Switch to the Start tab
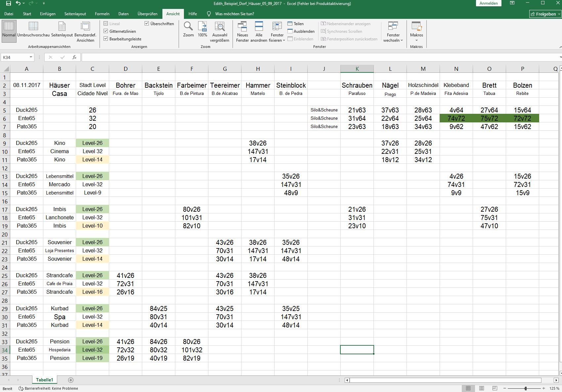The image size is (562, 392). [x=27, y=14]
